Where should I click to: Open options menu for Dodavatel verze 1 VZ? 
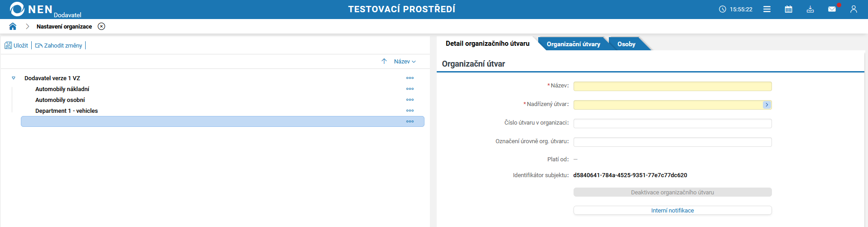click(410, 78)
